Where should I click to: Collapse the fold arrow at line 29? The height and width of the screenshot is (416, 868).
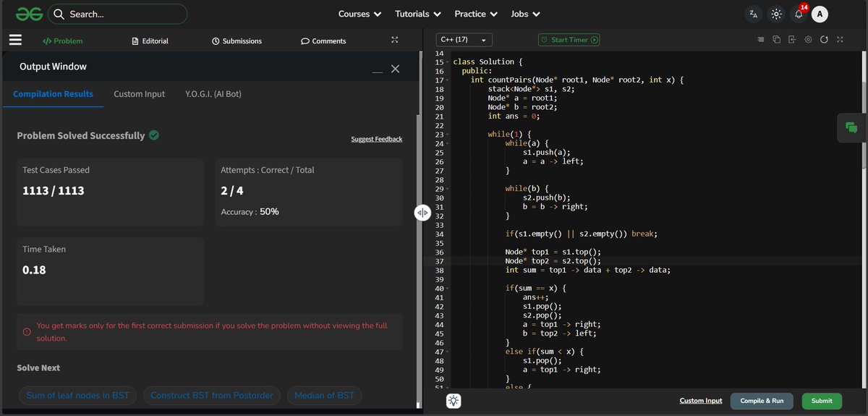coord(447,188)
